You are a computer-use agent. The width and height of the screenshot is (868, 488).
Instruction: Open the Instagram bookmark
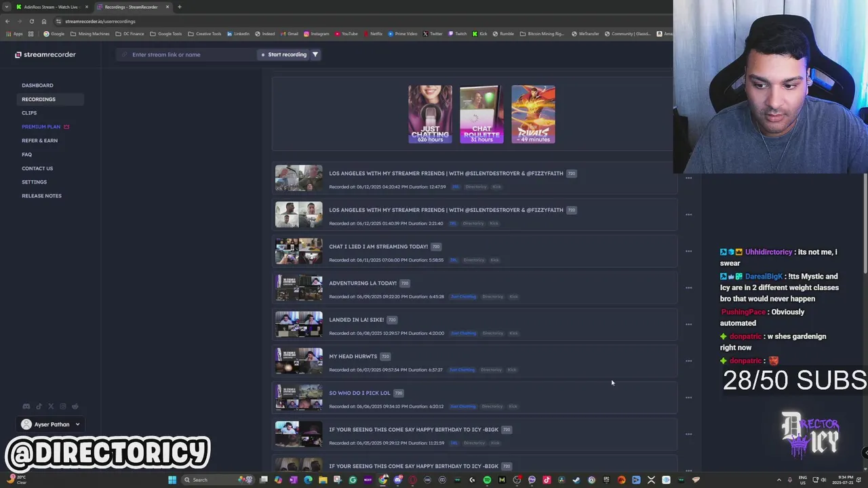pyautogui.click(x=317, y=34)
